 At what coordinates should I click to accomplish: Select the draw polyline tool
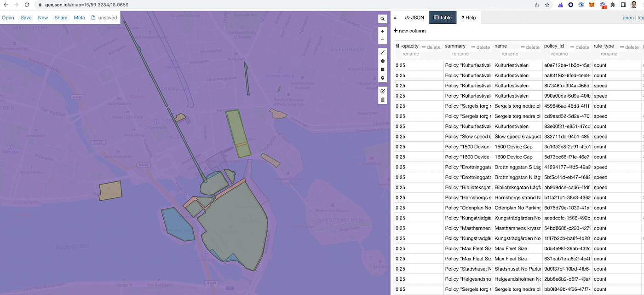[x=382, y=52]
